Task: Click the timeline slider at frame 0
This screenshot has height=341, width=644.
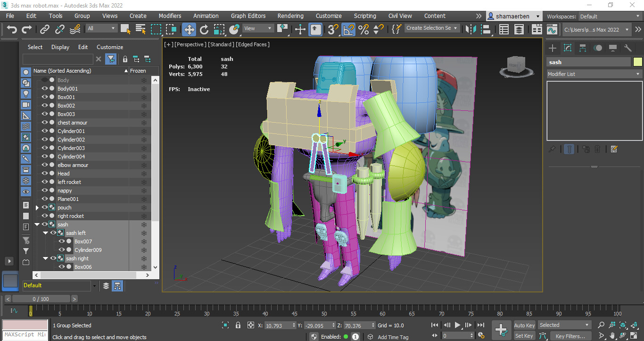Action: tap(31, 311)
